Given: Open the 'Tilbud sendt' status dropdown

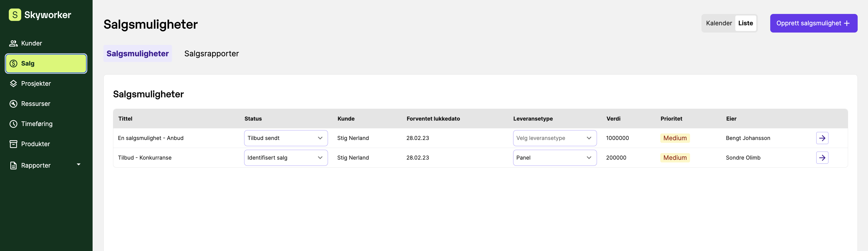Looking at the screenshot, I should tap(285, 138).
